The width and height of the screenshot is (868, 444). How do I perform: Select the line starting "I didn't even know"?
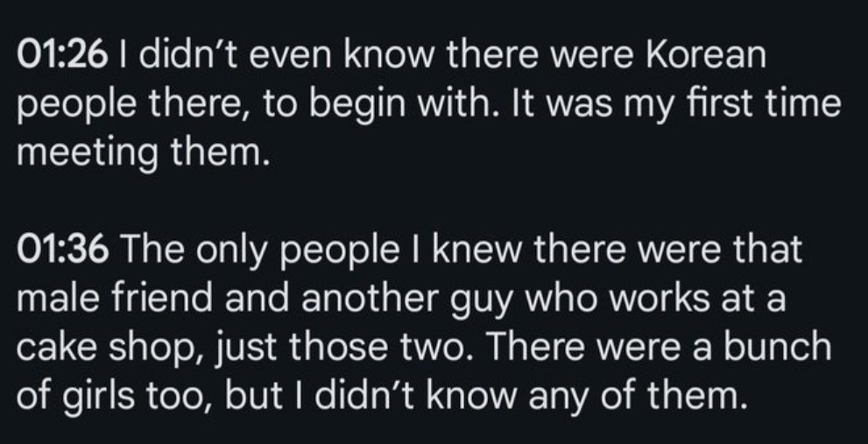(440, 55)
